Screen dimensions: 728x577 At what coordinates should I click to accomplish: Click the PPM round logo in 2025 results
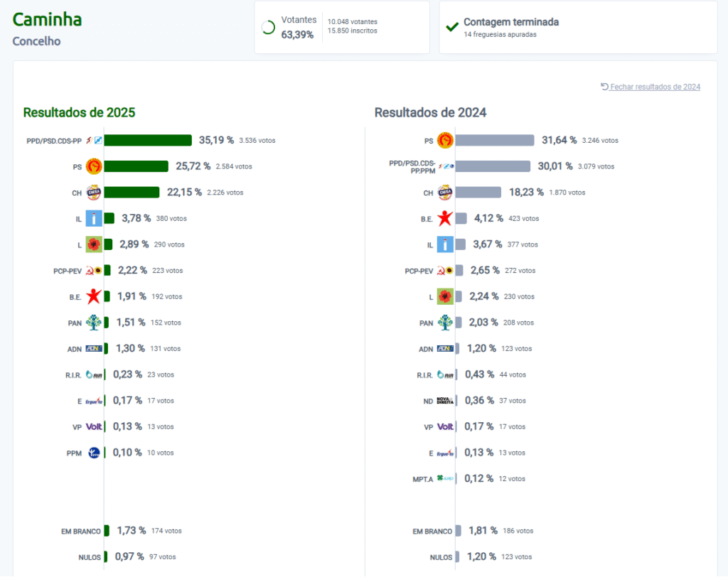pos(94,453)
